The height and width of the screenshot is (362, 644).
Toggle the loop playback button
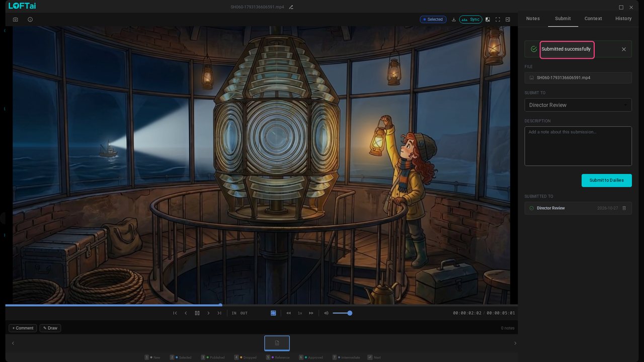tap(273, 313)
